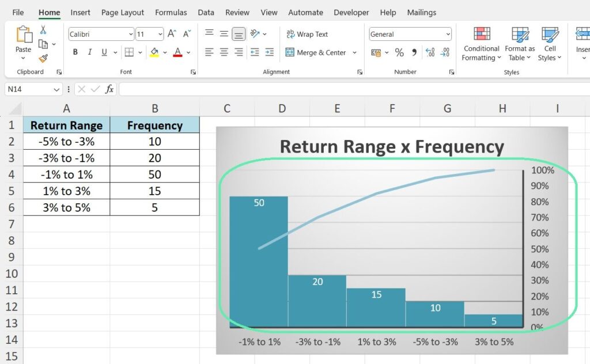
Task: Click the Increase Decimal icon
Action: pos(430,52)
